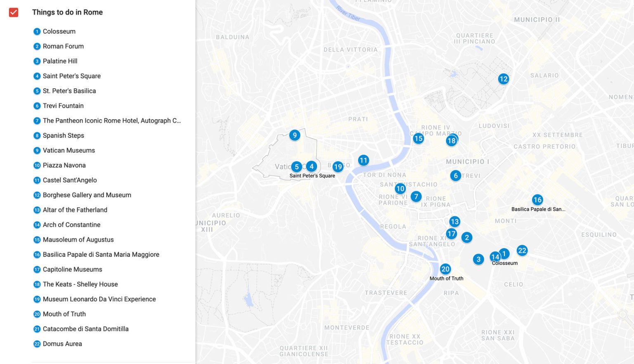Select Trevi Fountain from the list

point(63,106)
